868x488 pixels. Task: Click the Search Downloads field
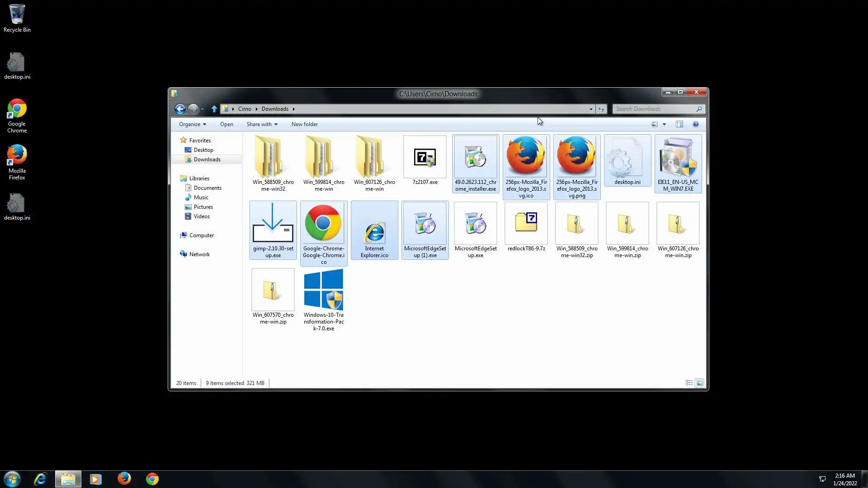point(656,109)
